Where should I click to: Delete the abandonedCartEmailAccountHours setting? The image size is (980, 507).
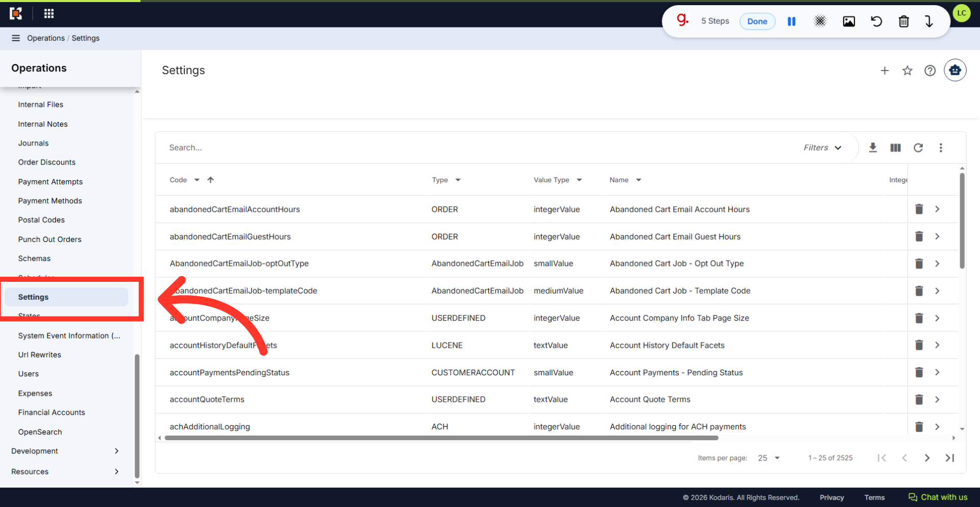tap(919, 209)
